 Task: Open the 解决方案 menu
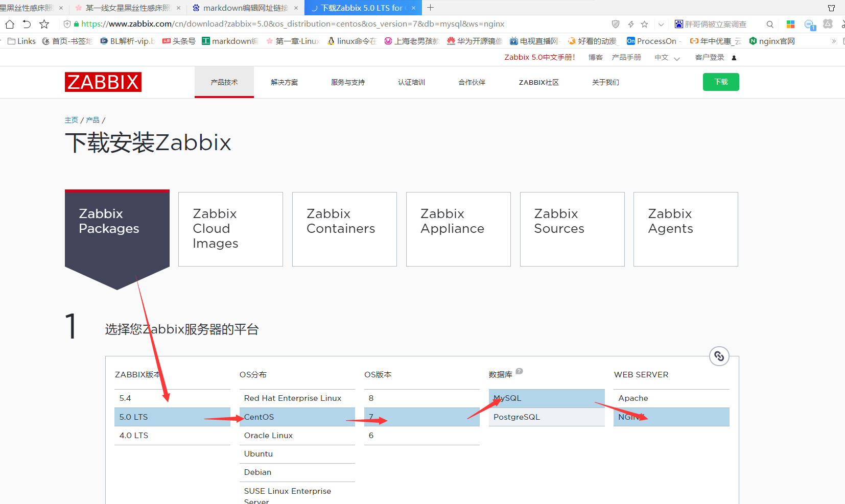coord(285,82)
